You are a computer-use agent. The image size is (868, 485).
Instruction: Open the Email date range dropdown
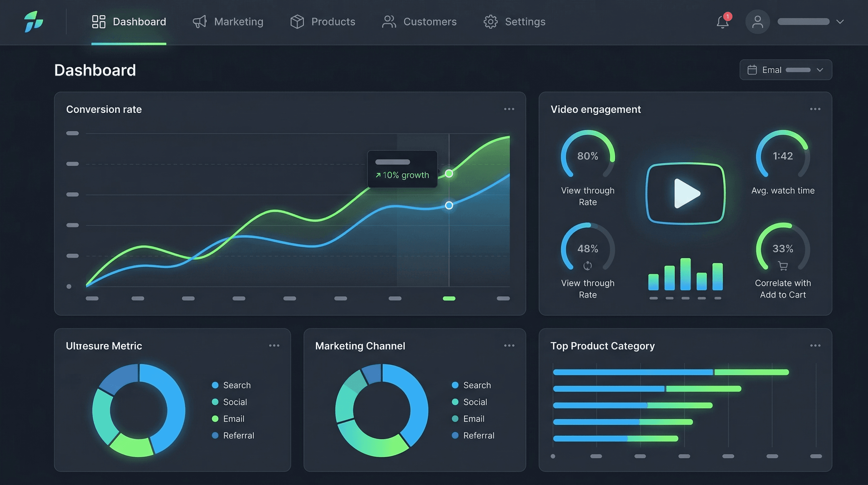pyautogui.click(x=785, y=69)
